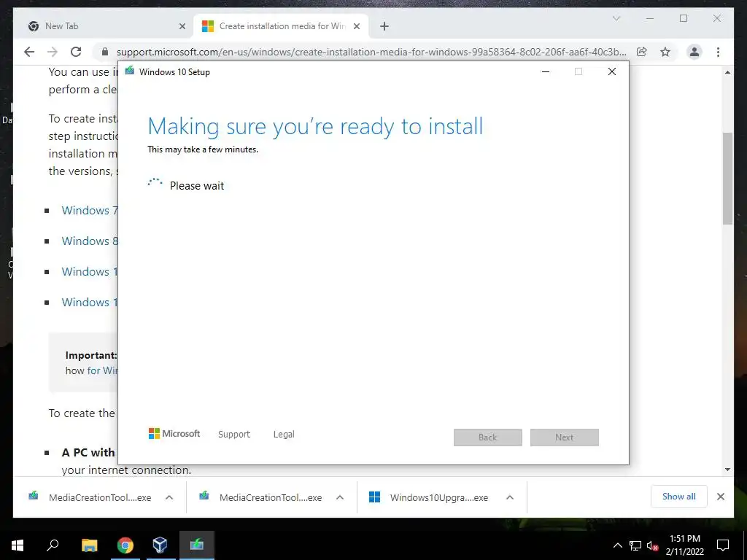Bookmark this page with star icon

[665, 52]
